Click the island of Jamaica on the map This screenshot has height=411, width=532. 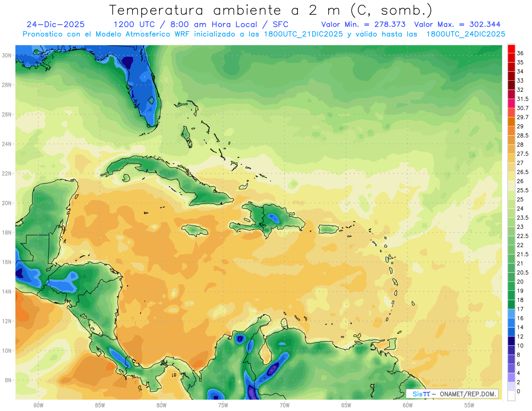coord(195,230)
